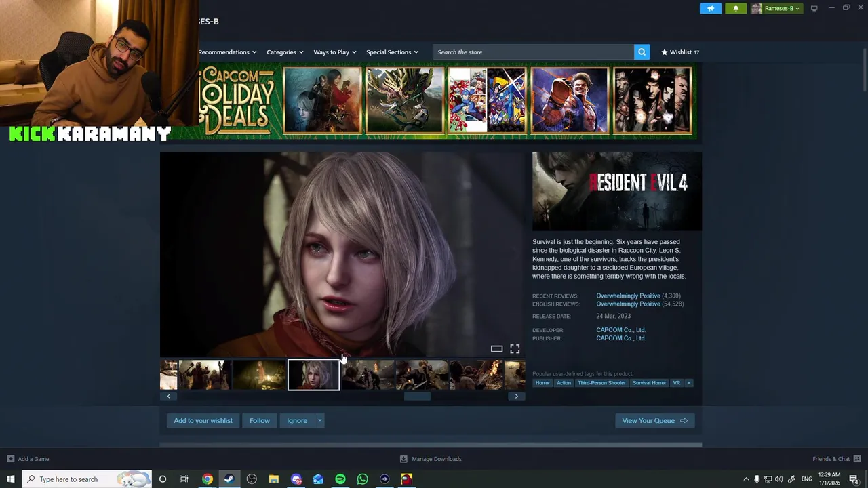Click the screenshot strip horizontal scroll handle

418,396
